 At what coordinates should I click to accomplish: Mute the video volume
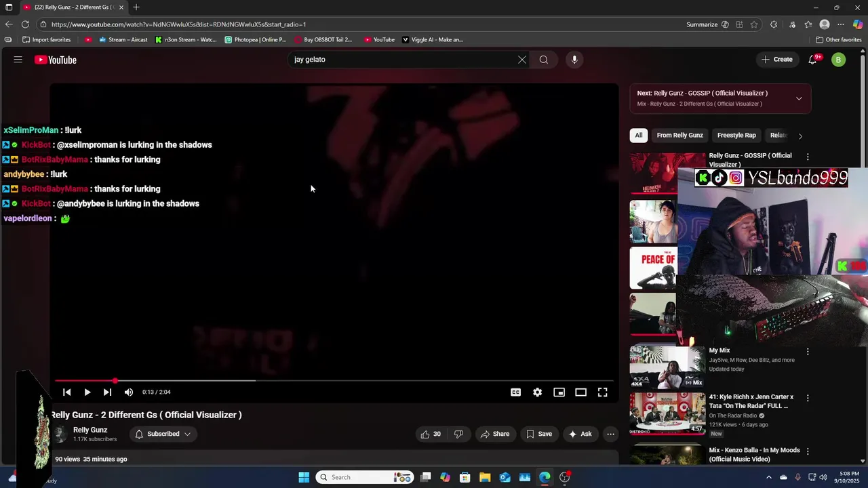[129, 392]
